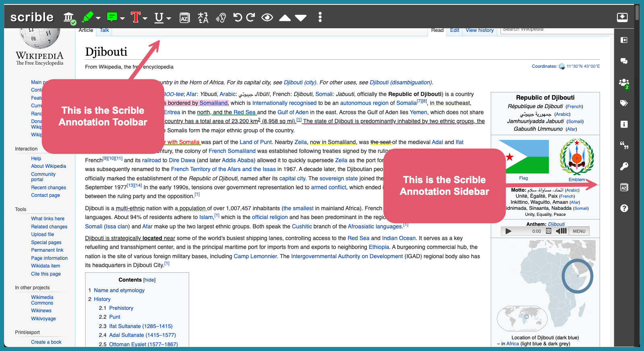Play the Djibouti anthem audio

tap(509, 231)
